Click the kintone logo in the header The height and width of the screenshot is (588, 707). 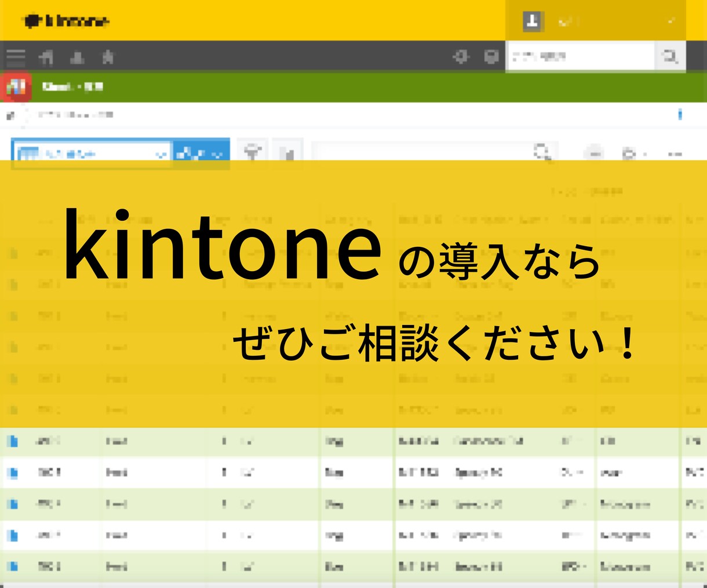point(65,21)
